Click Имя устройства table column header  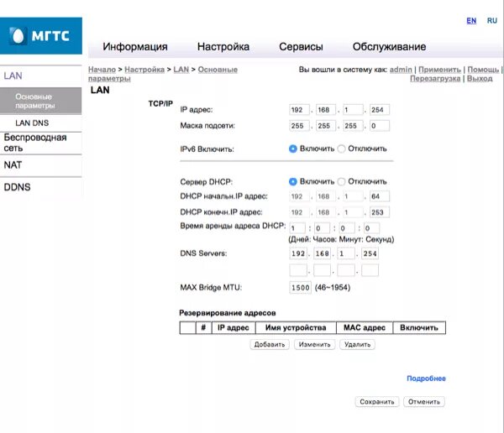click(296, 327)
